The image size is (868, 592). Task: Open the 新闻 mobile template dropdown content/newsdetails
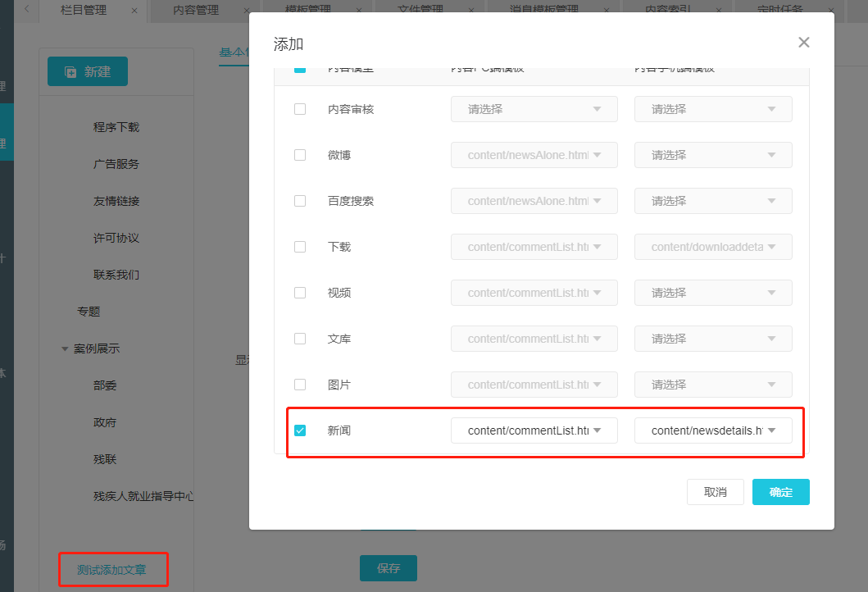713,430
